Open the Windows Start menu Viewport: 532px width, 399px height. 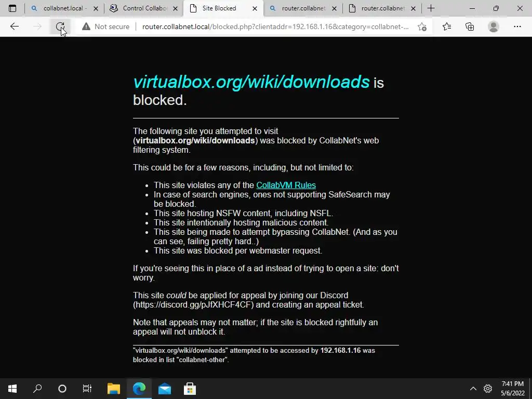pos(12,389)
